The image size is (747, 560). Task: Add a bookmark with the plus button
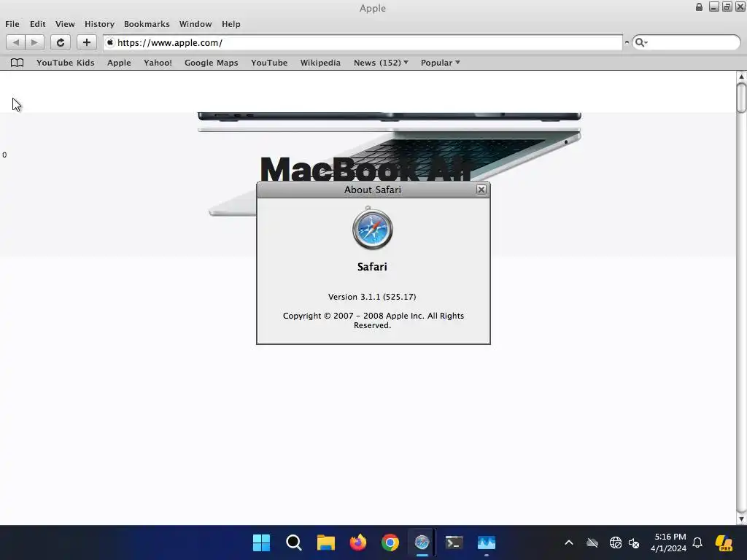(x=87, y=42)
